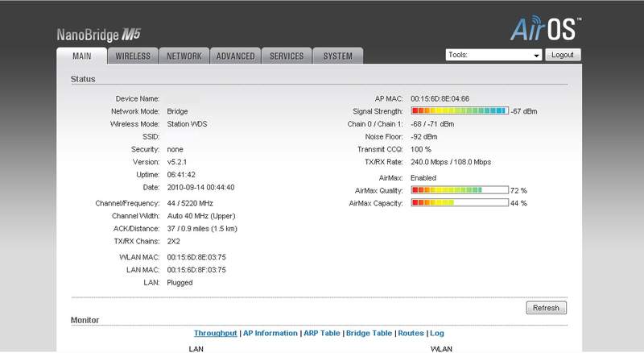The height and width of the screenshot is (353, 644).
Task: Click the noise floor value -92 dBm
Action: [424, 136]
